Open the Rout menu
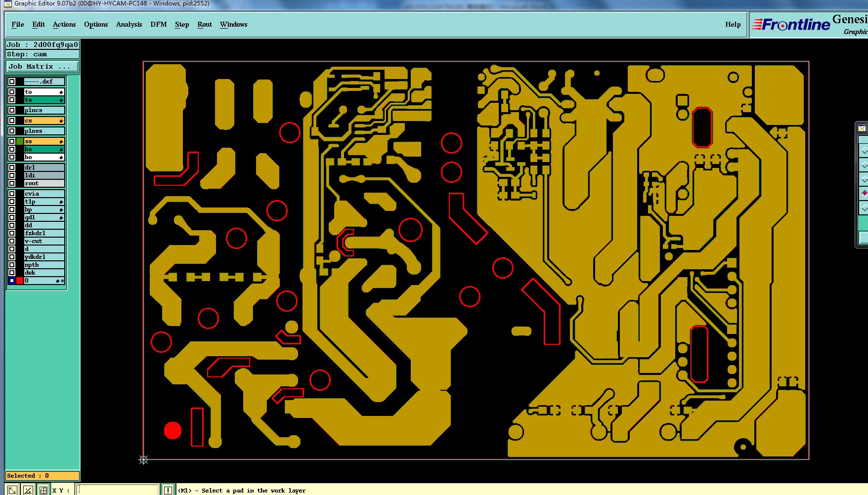This screenshot has width=868, height=495. (205, 24)
